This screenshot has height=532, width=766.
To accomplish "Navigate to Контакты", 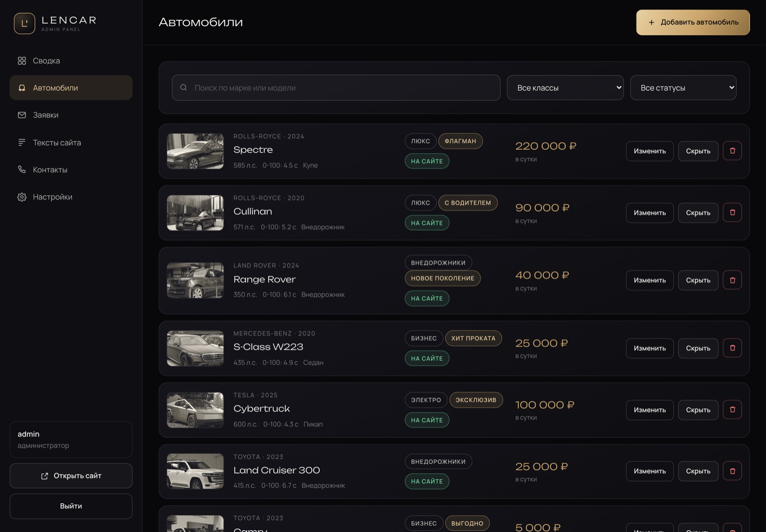I will (71, 170).
